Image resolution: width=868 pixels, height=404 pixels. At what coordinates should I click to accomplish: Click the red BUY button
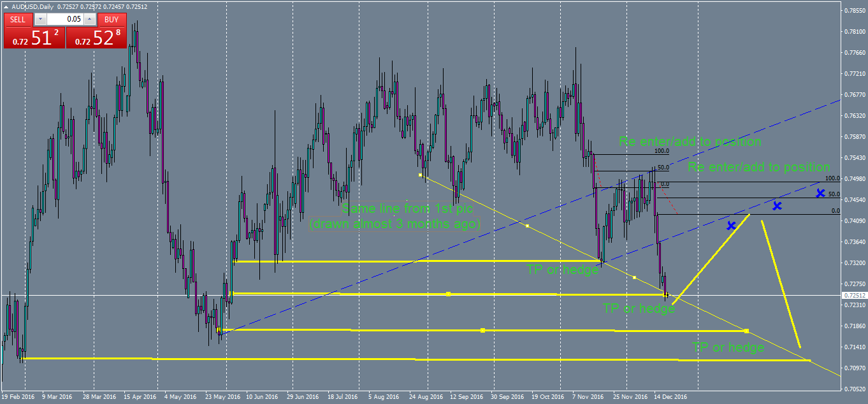[111, 20]
